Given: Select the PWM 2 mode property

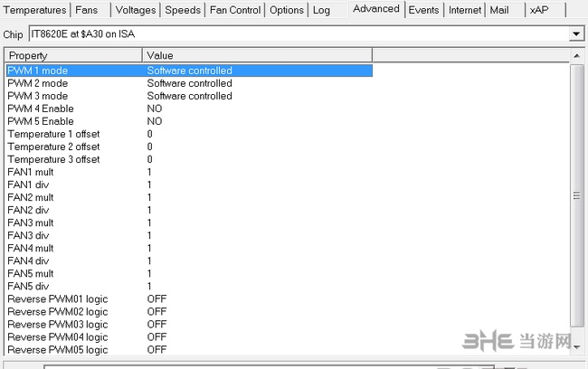Looking at the screenshot, I should click(x=37, y=83).
